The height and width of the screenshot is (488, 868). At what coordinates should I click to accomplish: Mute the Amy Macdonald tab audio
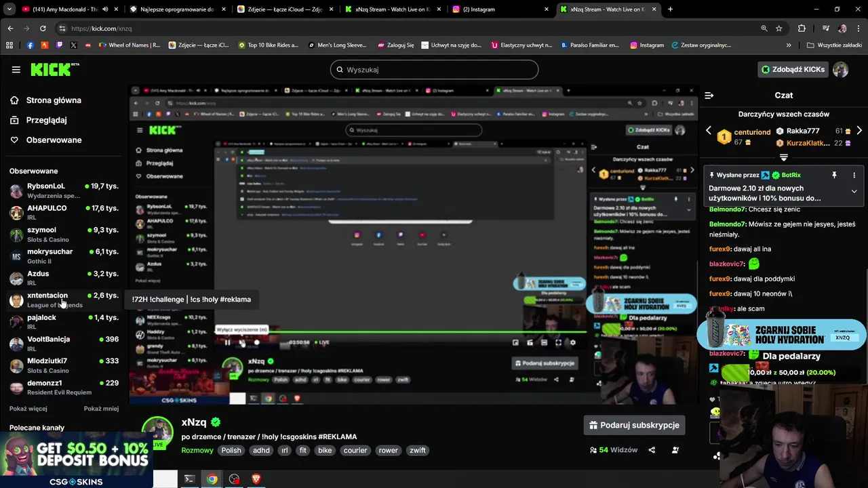tap(104, 9)
